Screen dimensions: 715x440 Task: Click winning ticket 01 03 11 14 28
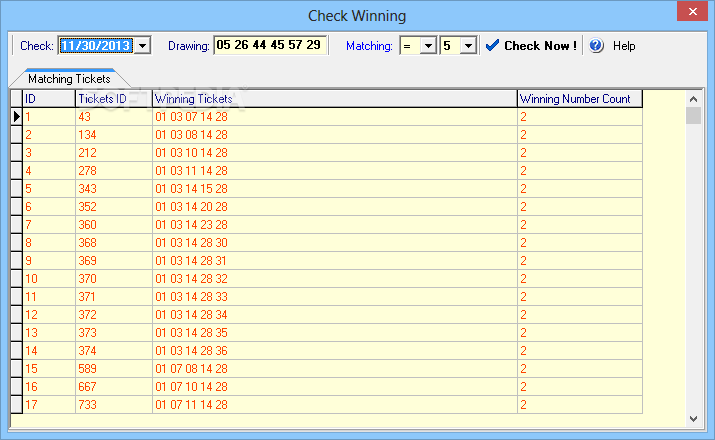[x=335, y=171]
